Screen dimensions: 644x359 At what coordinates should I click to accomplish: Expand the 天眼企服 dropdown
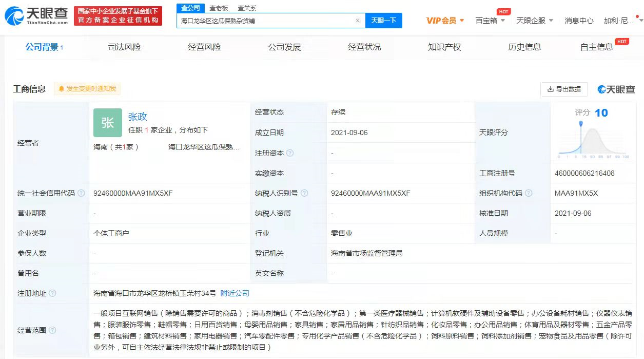pos(535,21)
